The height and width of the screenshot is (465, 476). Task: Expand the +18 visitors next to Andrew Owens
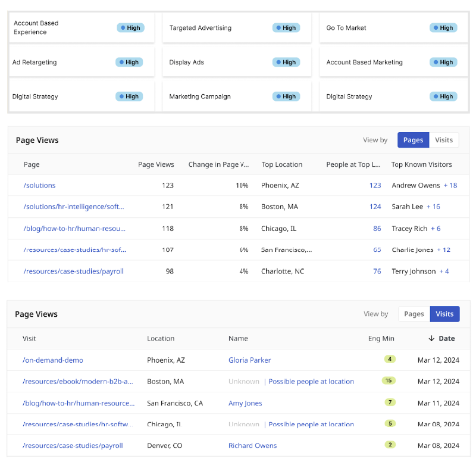[x=450, y=186]
